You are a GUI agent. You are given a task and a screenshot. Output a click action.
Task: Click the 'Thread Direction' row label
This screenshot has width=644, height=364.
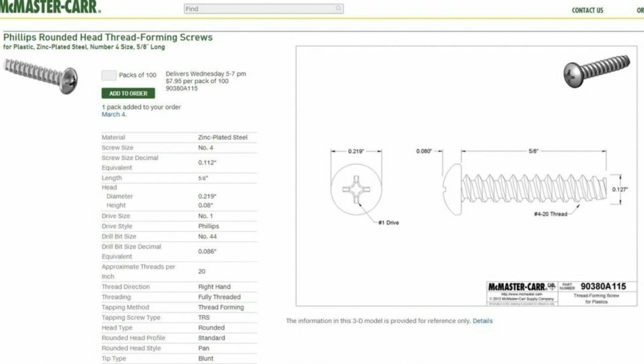[126, 287]
